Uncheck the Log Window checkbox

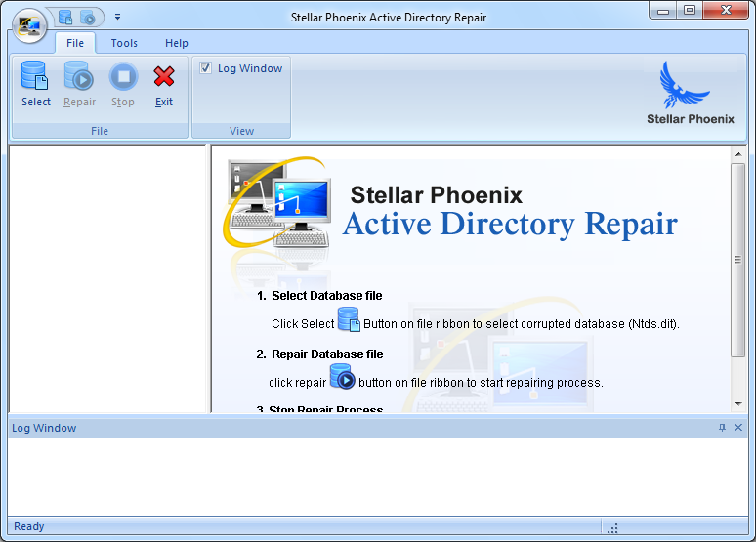point(206,68)
